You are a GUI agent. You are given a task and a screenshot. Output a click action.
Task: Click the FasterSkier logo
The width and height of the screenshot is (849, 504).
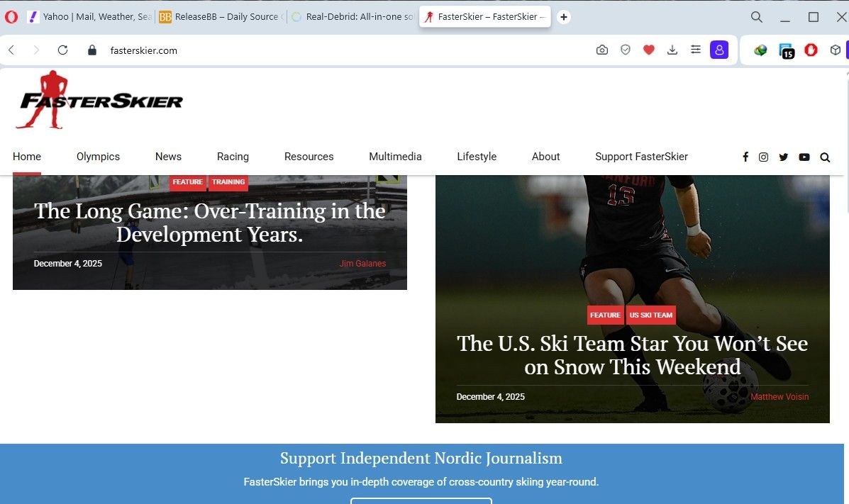[99, 101]
